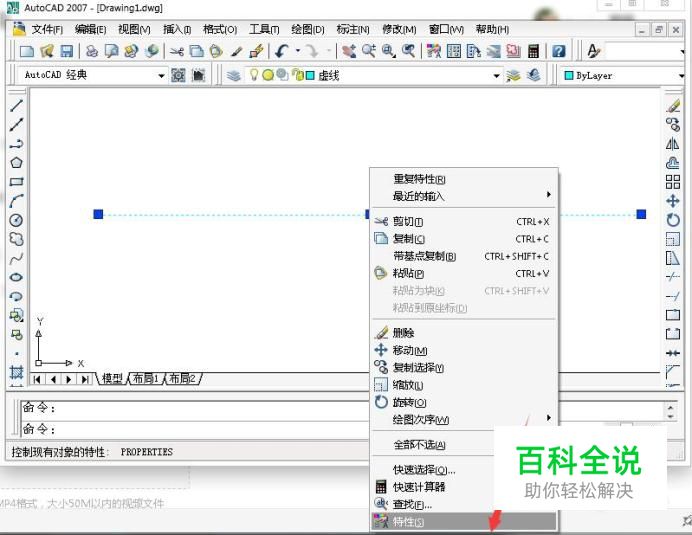This screenshot has height=535, width=692.
Task: Click the Zoom realtime icon
Action: [369, 51]
